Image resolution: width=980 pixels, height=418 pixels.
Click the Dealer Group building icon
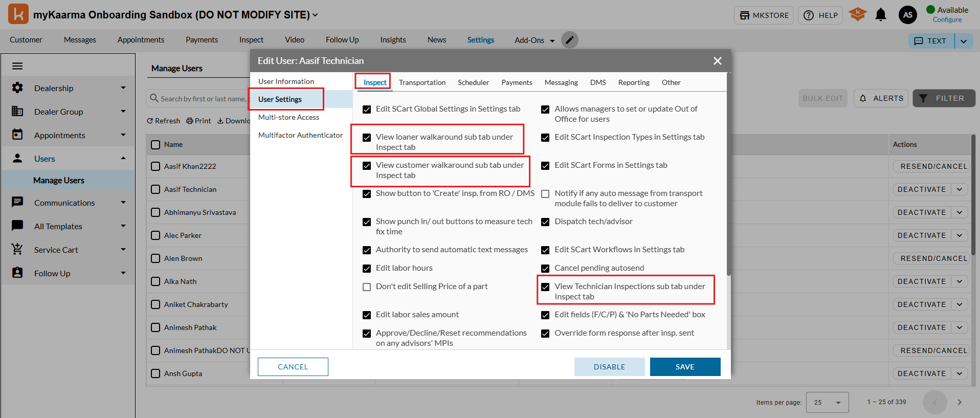17,112
